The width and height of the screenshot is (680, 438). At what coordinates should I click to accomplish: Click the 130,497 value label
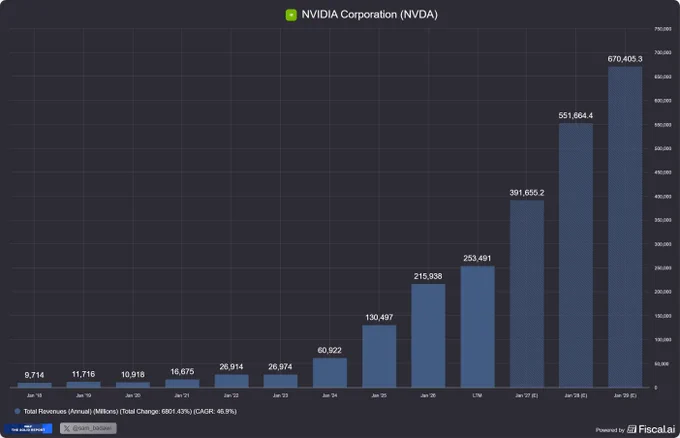point(379,317)
